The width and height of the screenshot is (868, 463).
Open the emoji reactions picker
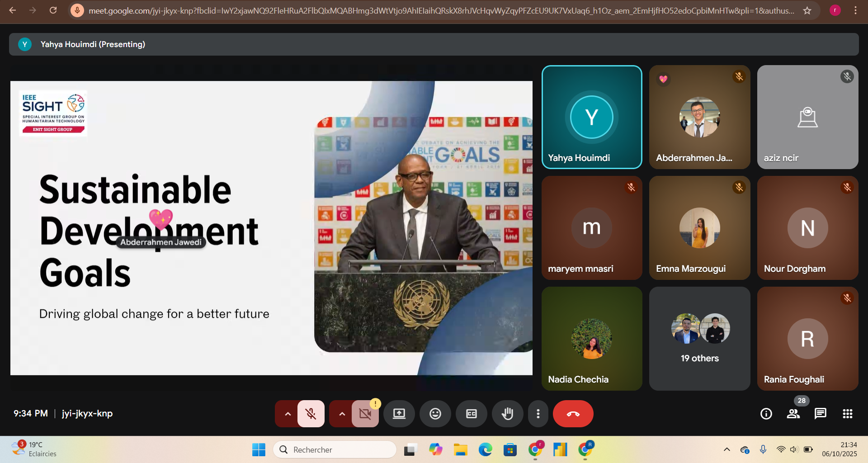tap(435, 414)
